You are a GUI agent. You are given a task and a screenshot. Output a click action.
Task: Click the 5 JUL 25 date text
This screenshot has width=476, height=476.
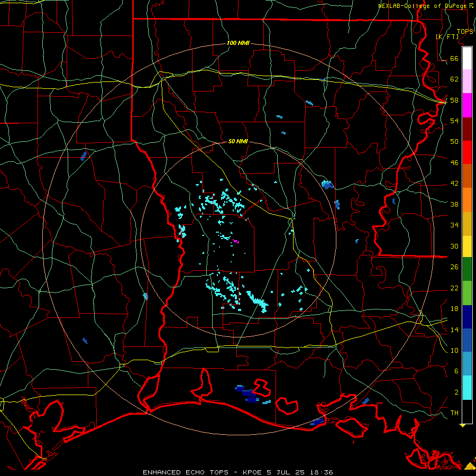point(287,472)
